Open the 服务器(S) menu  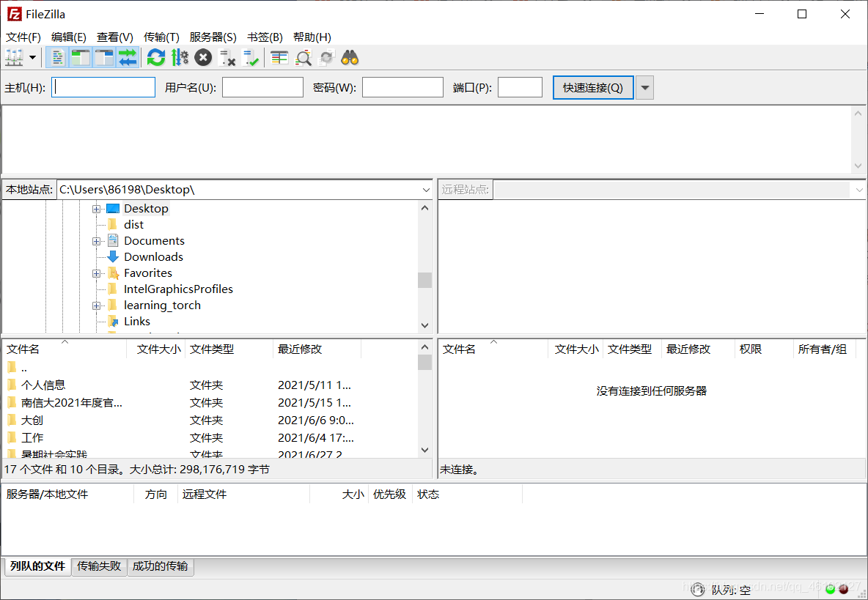click(x=213, y=37)
